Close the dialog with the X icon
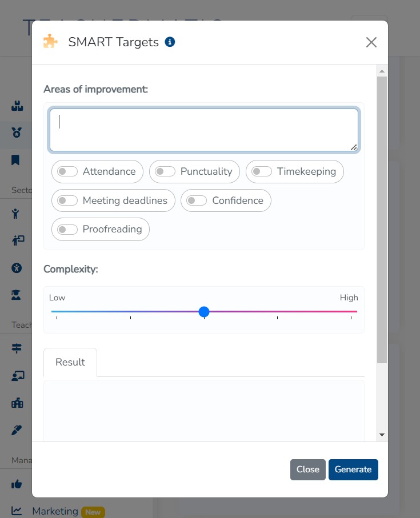Screen dimensions: 420x518 click(x=371, y=42)
